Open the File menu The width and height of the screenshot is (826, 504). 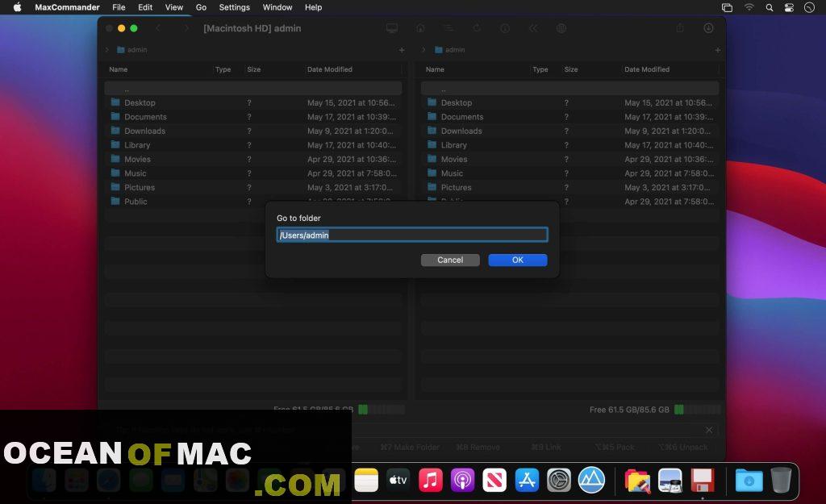pos(119,7)
